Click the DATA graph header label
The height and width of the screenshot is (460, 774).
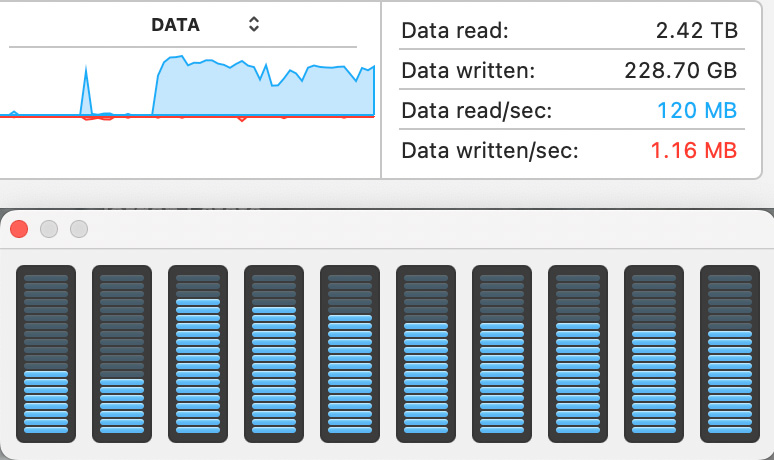pos(175,25)
